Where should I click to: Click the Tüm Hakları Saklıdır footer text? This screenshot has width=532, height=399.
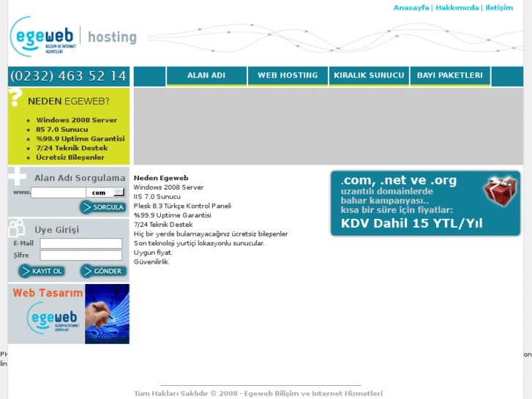(x=258, y=393)
